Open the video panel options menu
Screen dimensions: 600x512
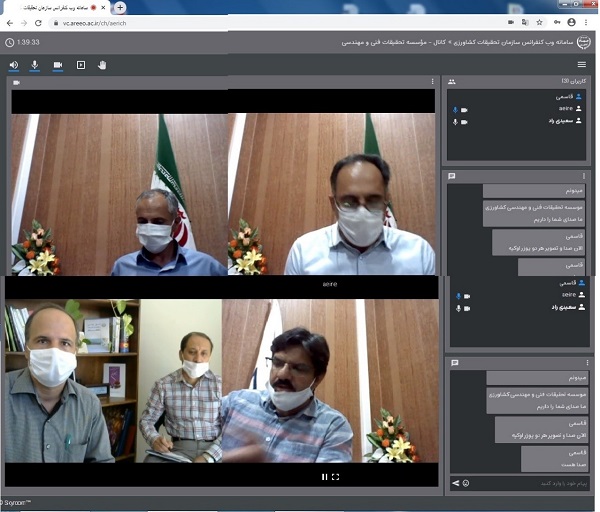click(x=432, y=81)
